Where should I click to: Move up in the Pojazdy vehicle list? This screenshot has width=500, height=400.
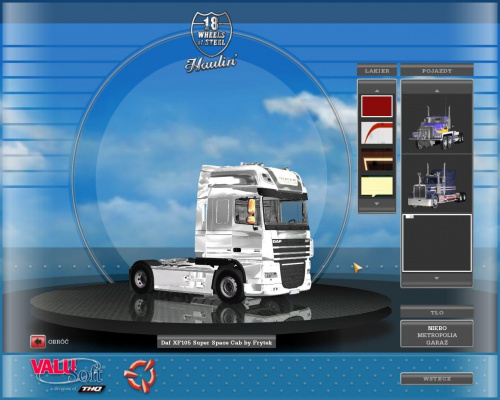(437, 90)
